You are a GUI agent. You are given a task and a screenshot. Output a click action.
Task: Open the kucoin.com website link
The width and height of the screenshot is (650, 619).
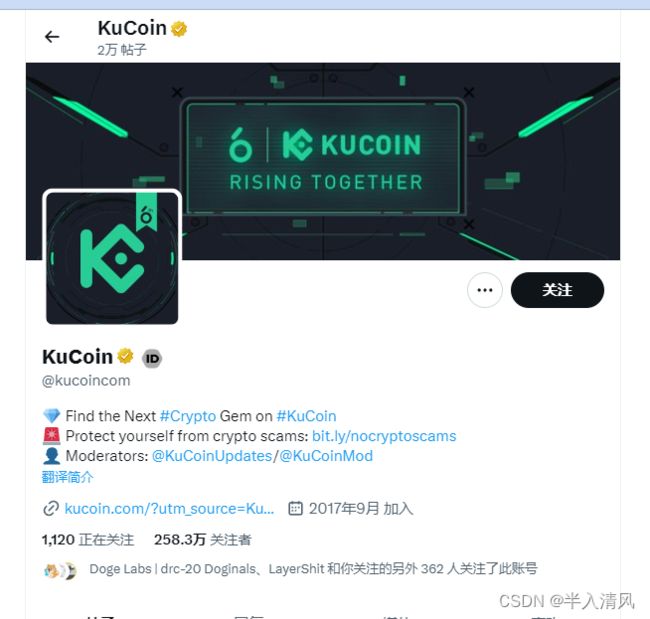coord(169,508)
